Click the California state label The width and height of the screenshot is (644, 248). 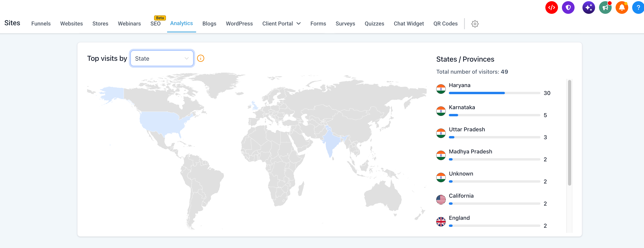(461, 196)
